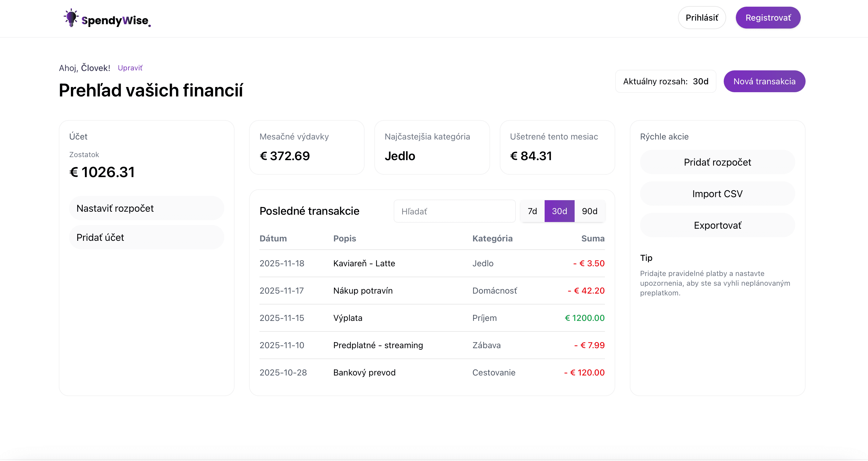Sort by the Dátum column header
Image resolution: width=868 pixels, height=461 pixels.
coord(273,238)
